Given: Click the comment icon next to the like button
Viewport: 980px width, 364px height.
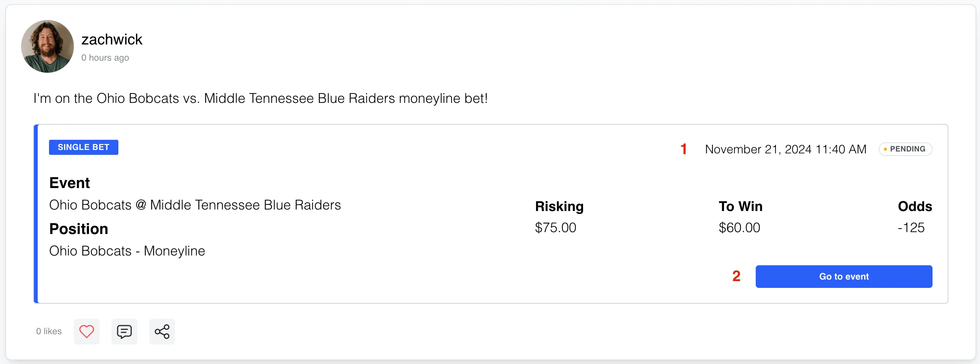Looking at the screenshot, I should [124, 331].
